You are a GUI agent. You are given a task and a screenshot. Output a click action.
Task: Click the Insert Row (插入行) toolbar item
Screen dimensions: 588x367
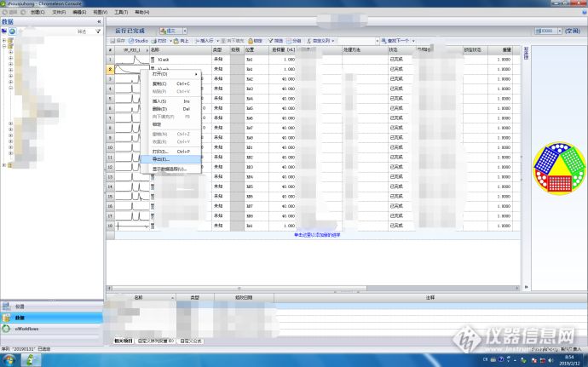[x=205, y=41]
